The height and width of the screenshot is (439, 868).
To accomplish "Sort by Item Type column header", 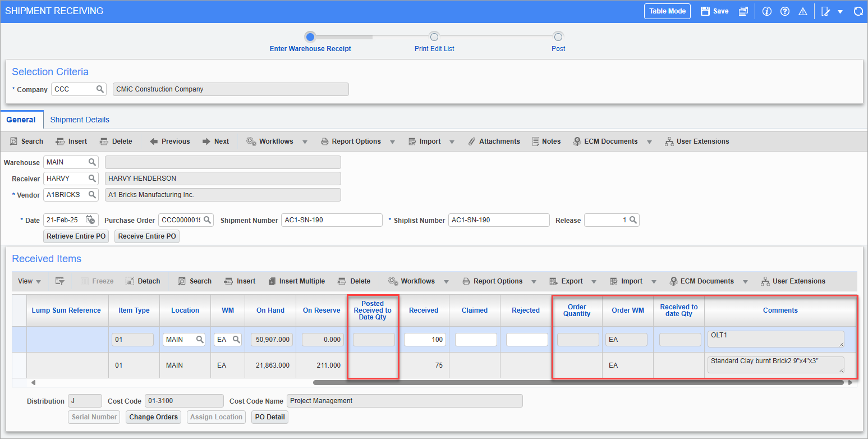I will (x=134, y=310).
